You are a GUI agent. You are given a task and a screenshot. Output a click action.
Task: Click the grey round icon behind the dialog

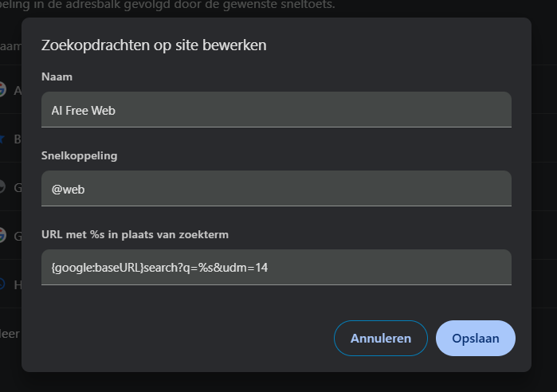point(2,186)
